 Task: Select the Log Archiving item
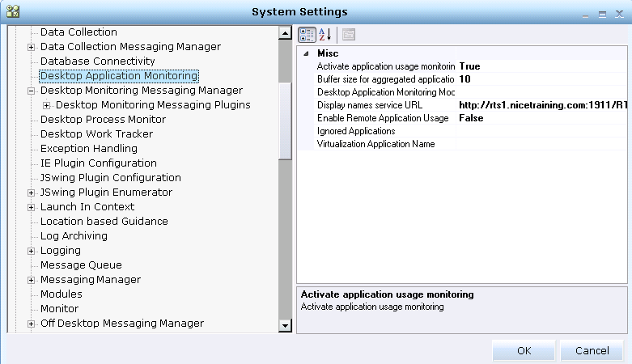tap(74, 236)
